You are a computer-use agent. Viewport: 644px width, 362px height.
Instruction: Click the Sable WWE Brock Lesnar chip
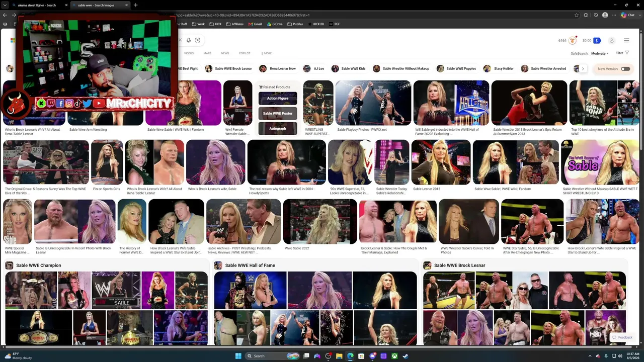(228, 69)
